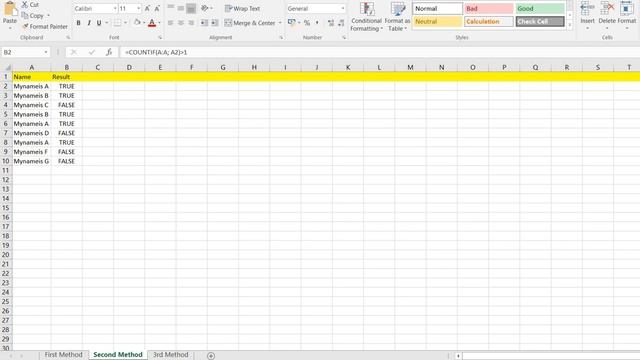Open the Font dialog launcher
The height and width of the screenshot is (360, 640).
click(x=160, y=38)
